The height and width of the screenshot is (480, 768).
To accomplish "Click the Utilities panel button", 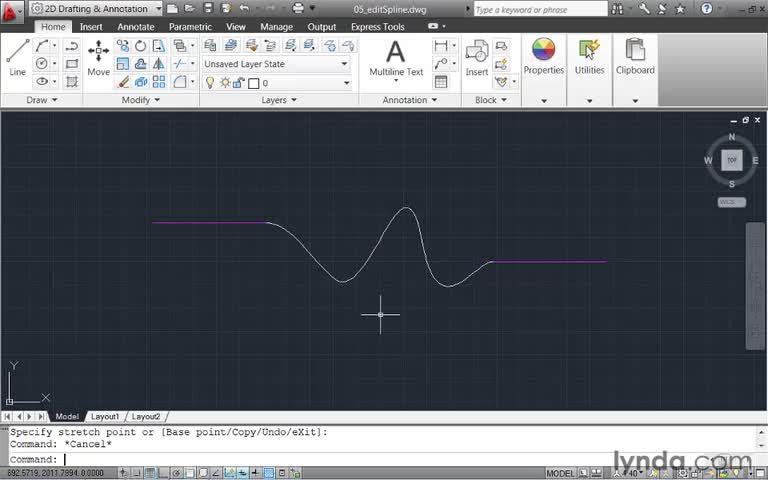I will [x=589, y=57].
